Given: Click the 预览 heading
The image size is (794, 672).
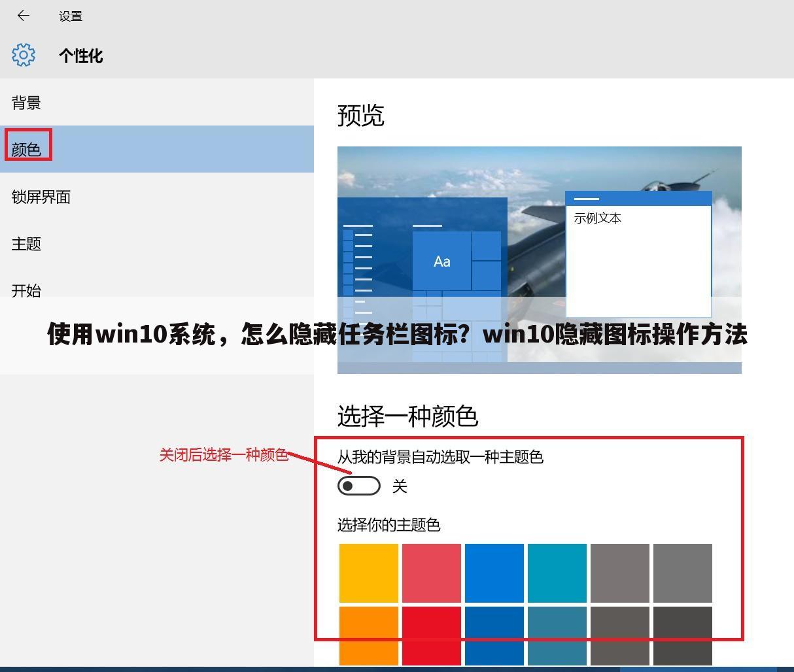Looking at the screenshot, I should pos(361,115).
